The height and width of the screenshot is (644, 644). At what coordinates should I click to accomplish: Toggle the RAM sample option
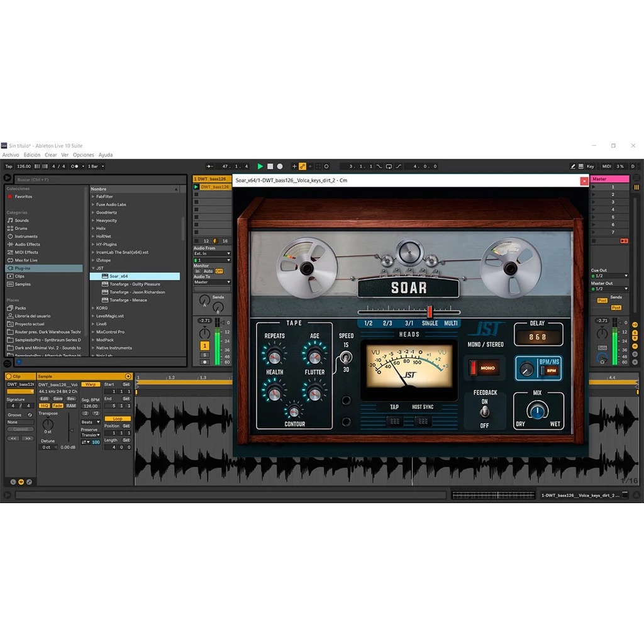pos(71,406)
